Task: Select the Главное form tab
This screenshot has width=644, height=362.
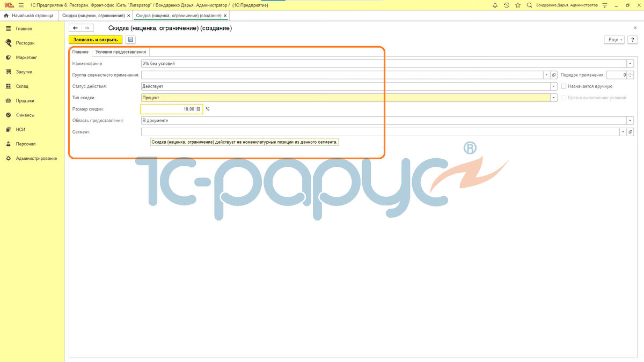Action: (x=80, y=52)
